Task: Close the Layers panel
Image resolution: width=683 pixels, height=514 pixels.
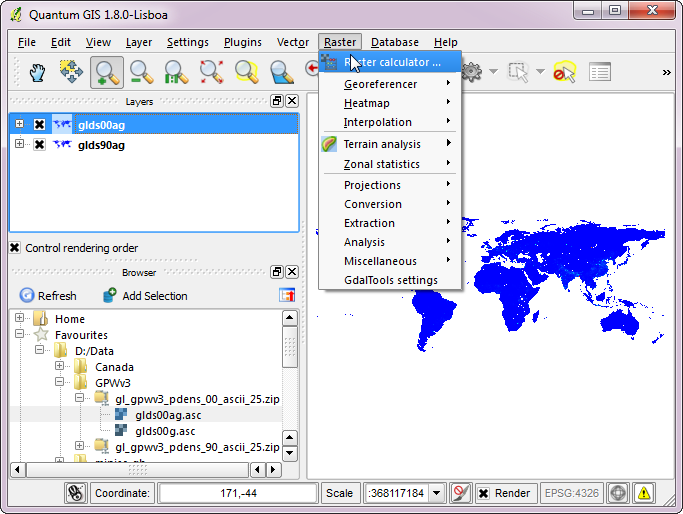Action: 292,101
